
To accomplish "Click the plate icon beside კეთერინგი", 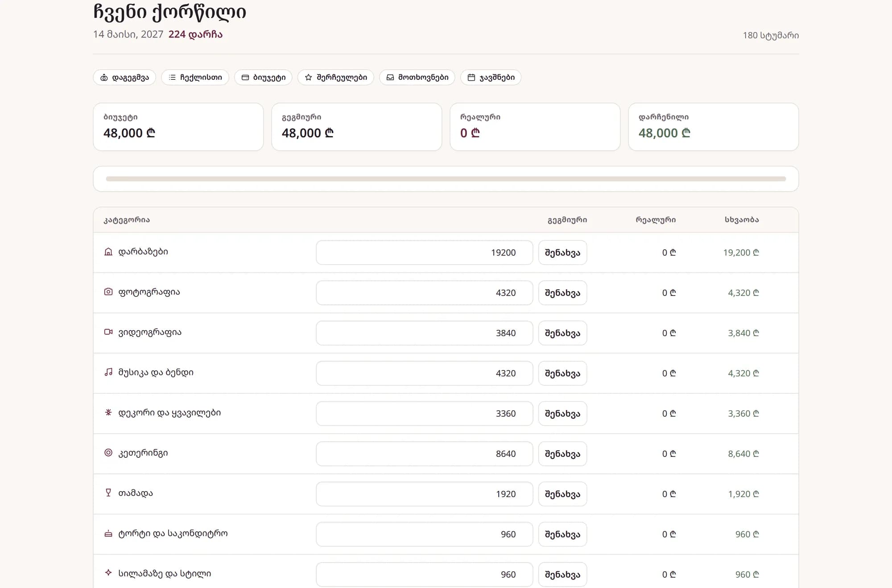I will (108, 453).
